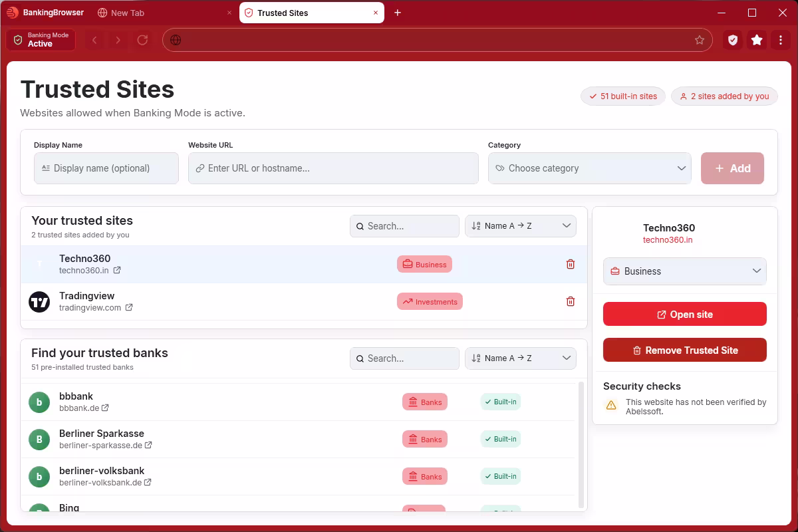Click the trusted banks list scrollbar
Screen dimensions: 798x532
(x=582, y=444)
